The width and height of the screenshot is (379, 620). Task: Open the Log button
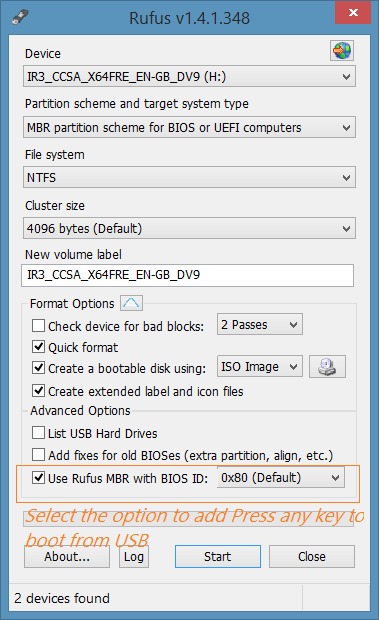click(134, 557)
